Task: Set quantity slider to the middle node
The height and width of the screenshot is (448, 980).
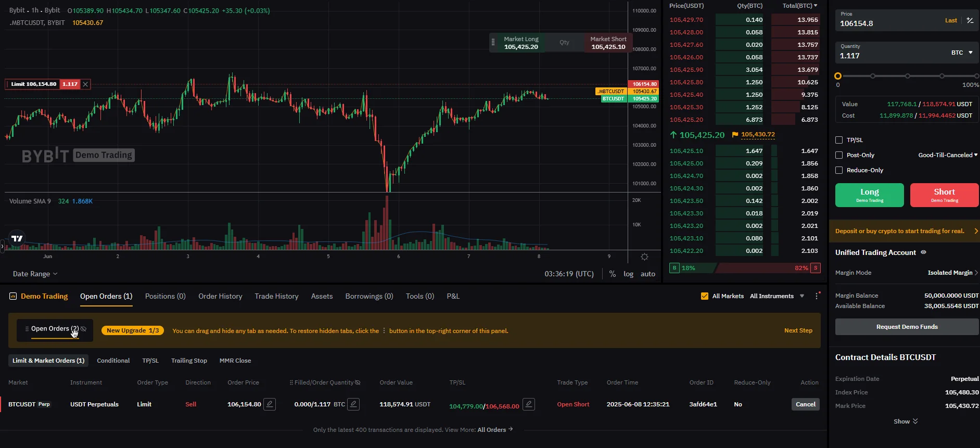Action: click(907, 76)
